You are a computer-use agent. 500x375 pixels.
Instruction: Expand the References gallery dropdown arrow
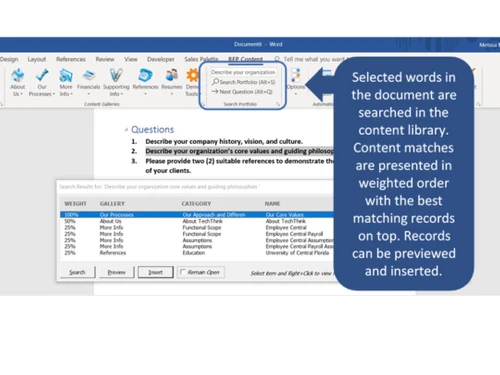point(145,94)
